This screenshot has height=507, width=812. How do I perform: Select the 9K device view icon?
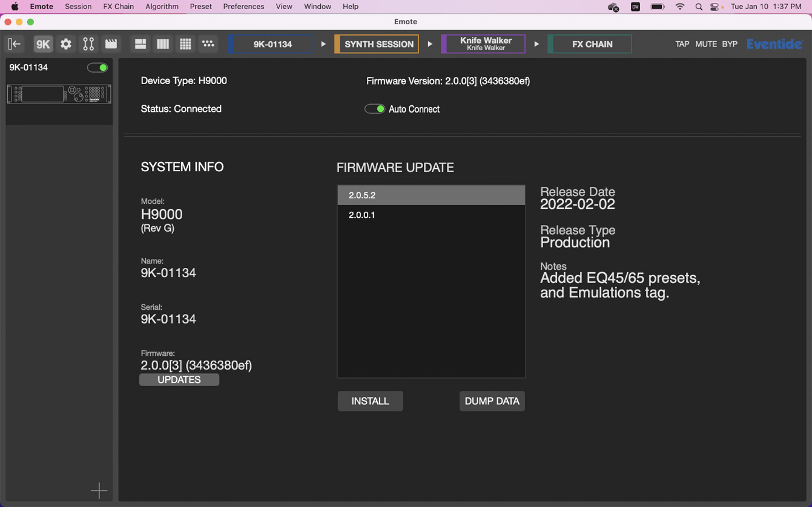point(42,44)
